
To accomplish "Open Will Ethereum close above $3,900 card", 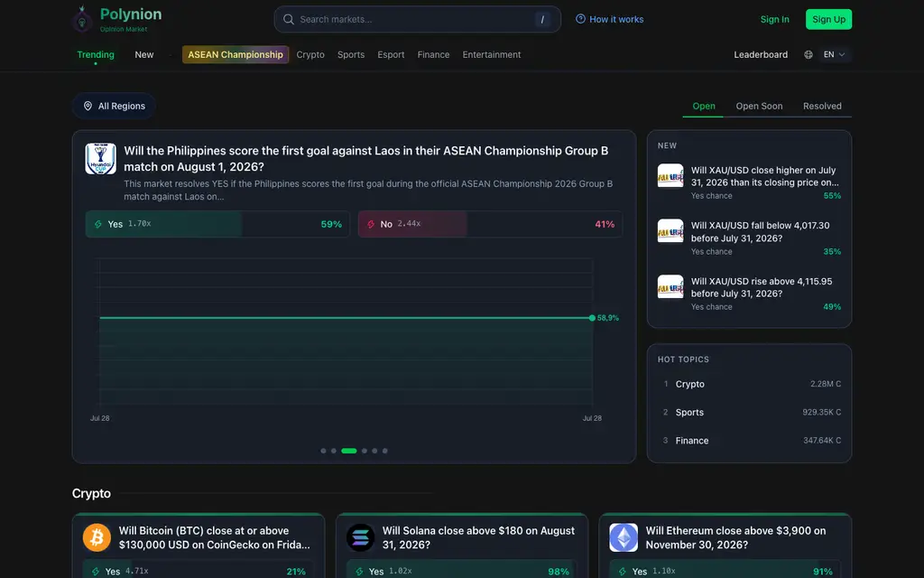I will click(x=735, y=537).
